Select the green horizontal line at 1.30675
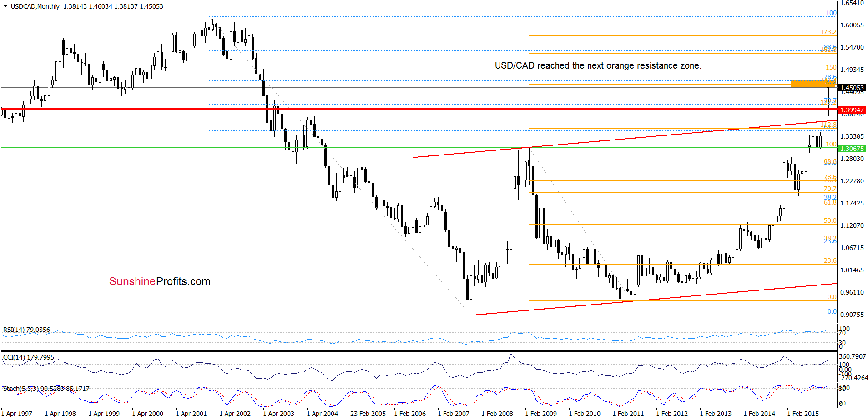 tap(419, 147)
